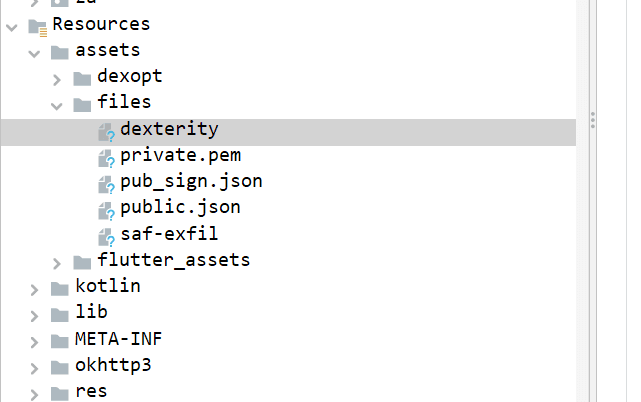Click the panel splitter dotted handle
This screenshot has width=641, height=402.
pos(593,120)
